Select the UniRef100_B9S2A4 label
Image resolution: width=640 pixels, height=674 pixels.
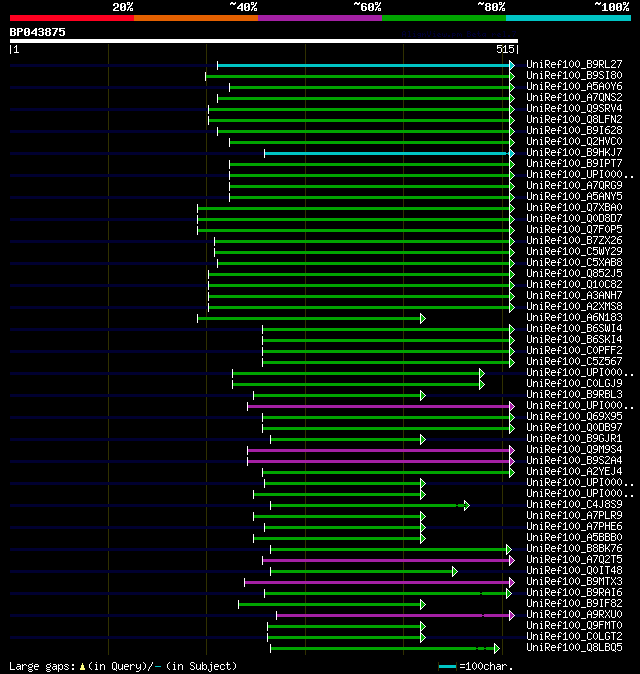coord(574,461)
